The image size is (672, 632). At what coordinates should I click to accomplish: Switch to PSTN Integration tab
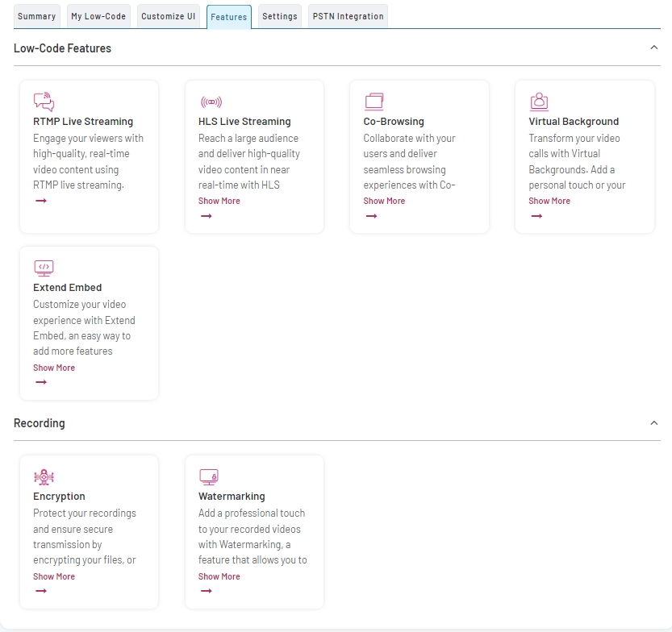click(348, 16)
